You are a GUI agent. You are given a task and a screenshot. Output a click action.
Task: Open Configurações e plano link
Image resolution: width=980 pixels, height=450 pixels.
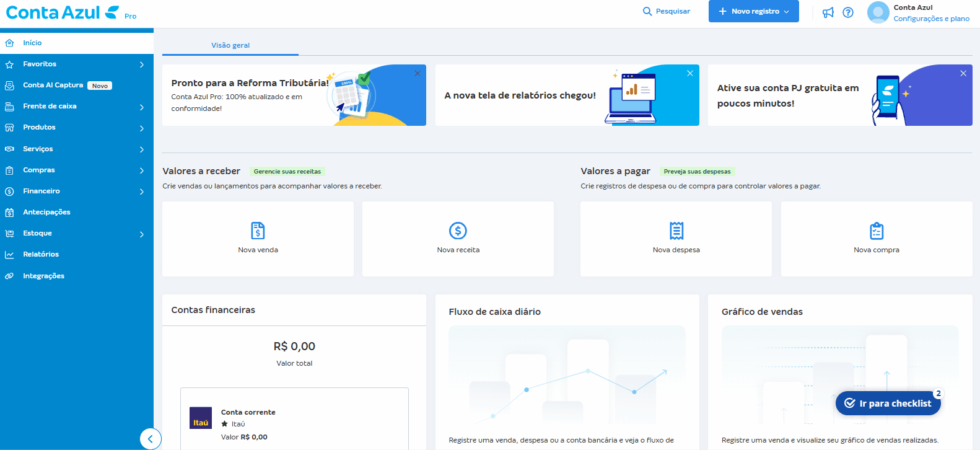point(931,19)
